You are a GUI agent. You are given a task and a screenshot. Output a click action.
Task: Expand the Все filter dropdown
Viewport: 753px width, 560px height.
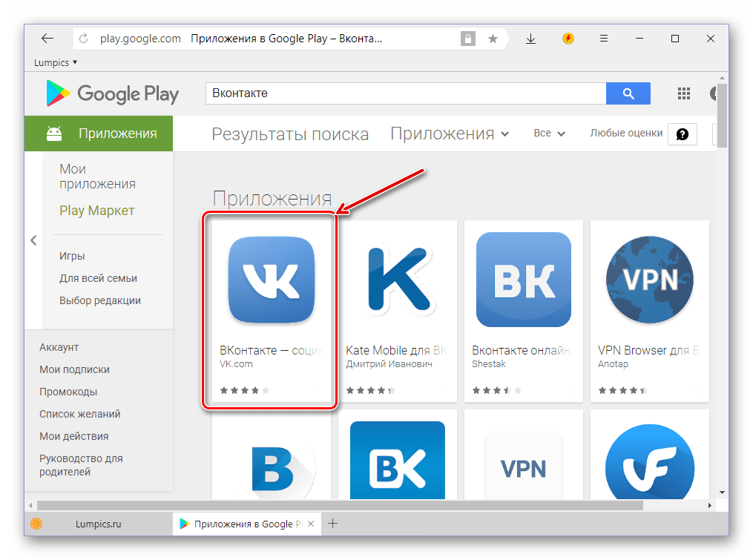pos(550,134)
